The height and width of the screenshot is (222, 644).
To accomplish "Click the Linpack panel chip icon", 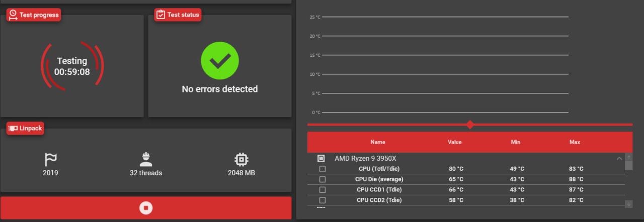I will pyautogui.click(x=13, y=129).
